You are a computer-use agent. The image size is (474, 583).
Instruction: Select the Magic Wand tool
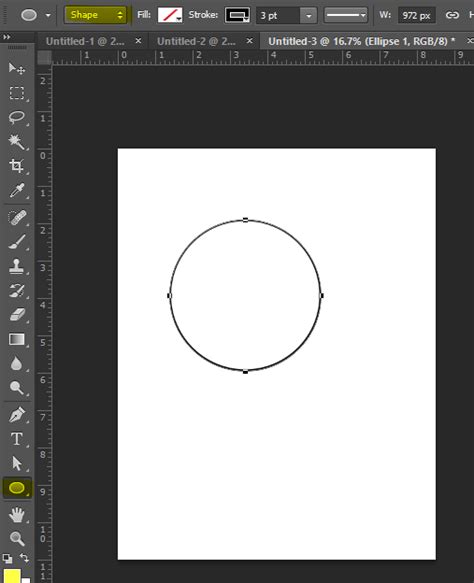pos(17,142)
